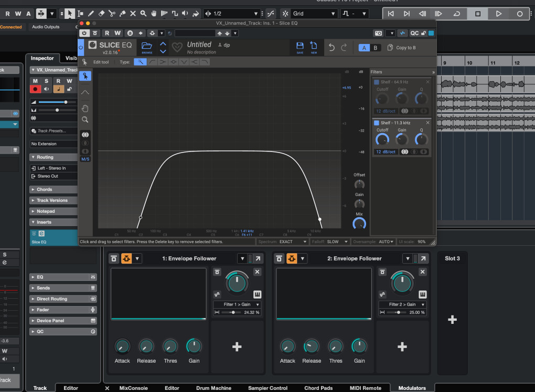Adjust the track volume slider in Inspector
The height and width of the screenshot is (392, 535).
click(x=57, y=102)
